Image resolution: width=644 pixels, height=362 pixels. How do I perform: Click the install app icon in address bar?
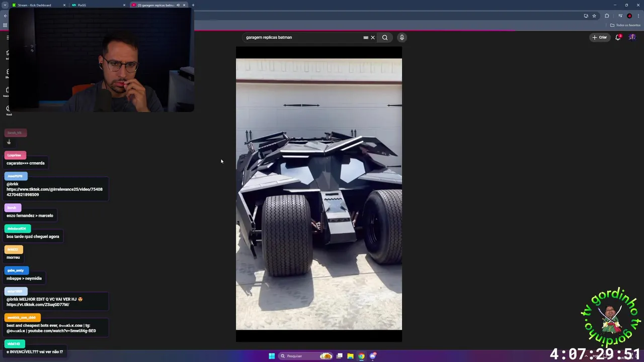pos(586,16)
